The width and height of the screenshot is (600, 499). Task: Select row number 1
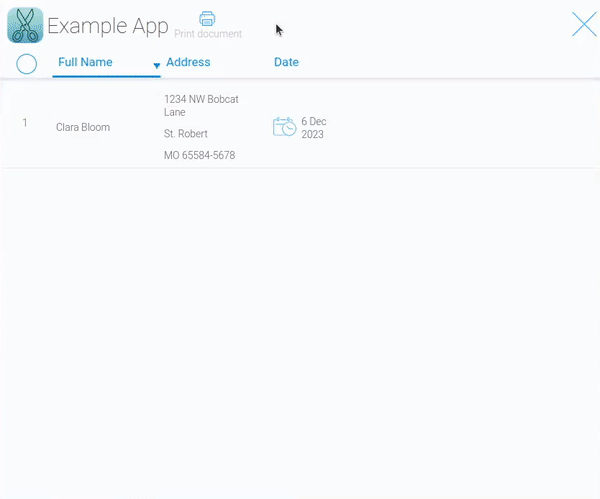(x=25, y=123)
